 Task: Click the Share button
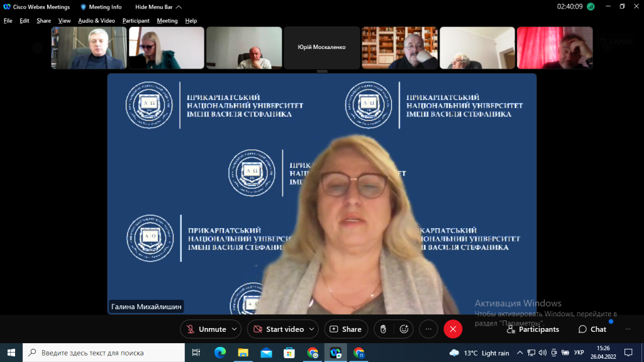346,329
